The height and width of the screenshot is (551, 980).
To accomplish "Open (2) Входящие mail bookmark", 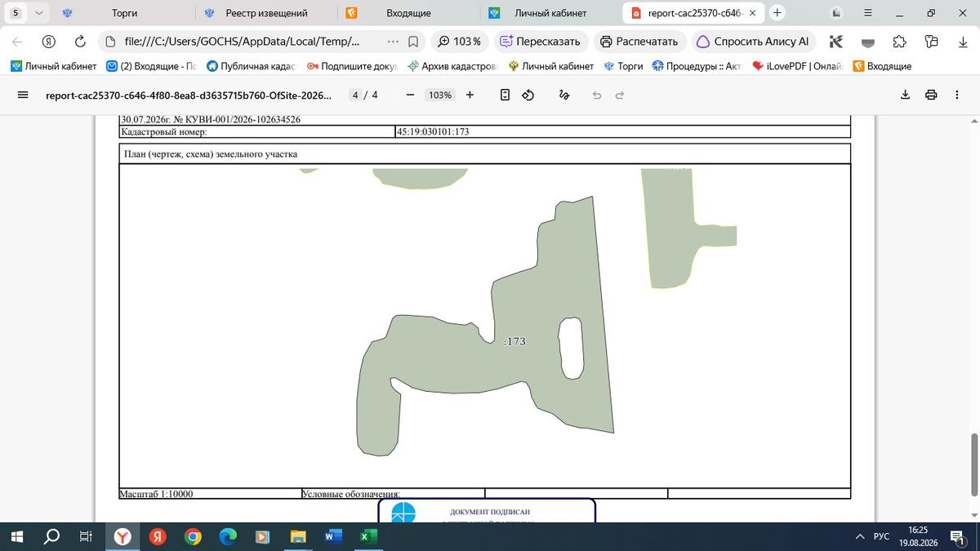I will coord(152,66).
